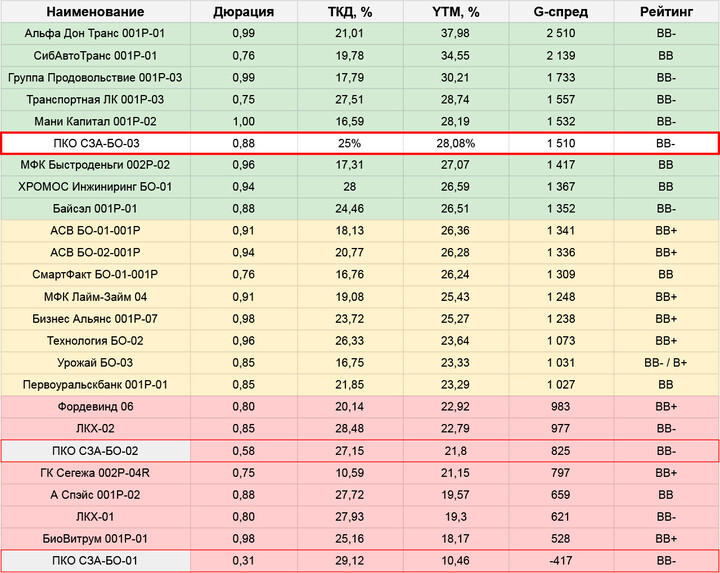Select the 'Бизнес Альянс 001Р-07' cell
This screenshot has width=720, height=573.
(96, 319)
